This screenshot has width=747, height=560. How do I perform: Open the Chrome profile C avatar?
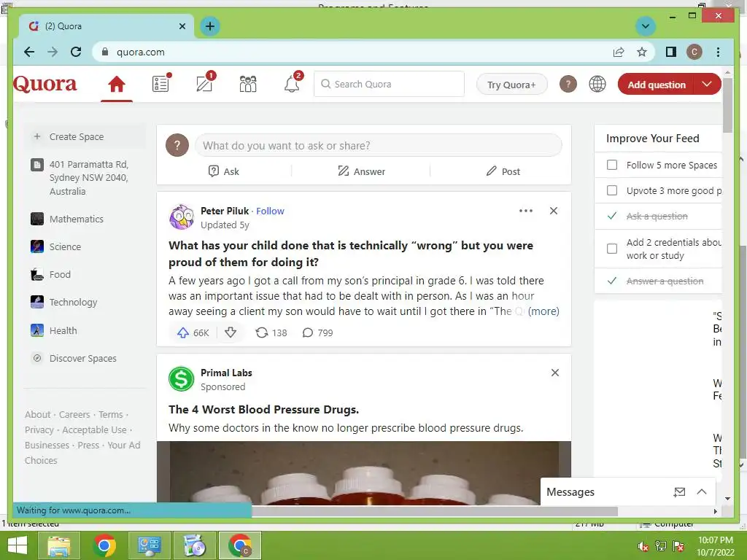[694, 52]
